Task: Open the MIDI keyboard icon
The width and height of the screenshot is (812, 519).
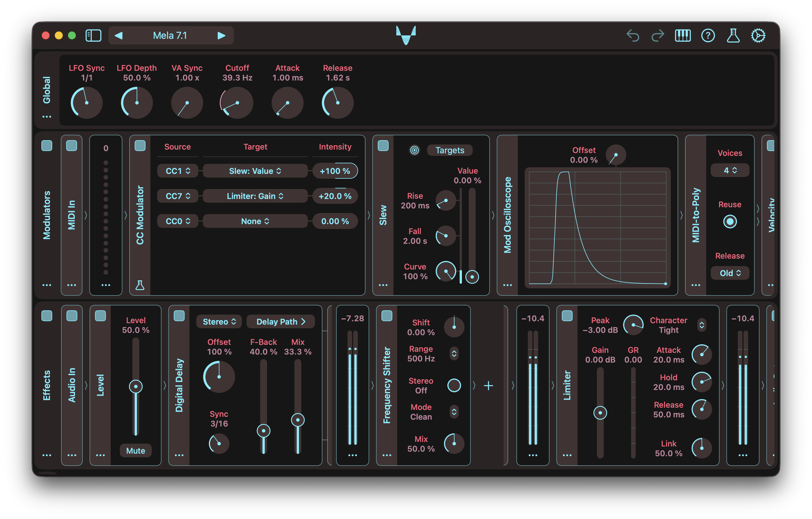Action: coord(683,35)
